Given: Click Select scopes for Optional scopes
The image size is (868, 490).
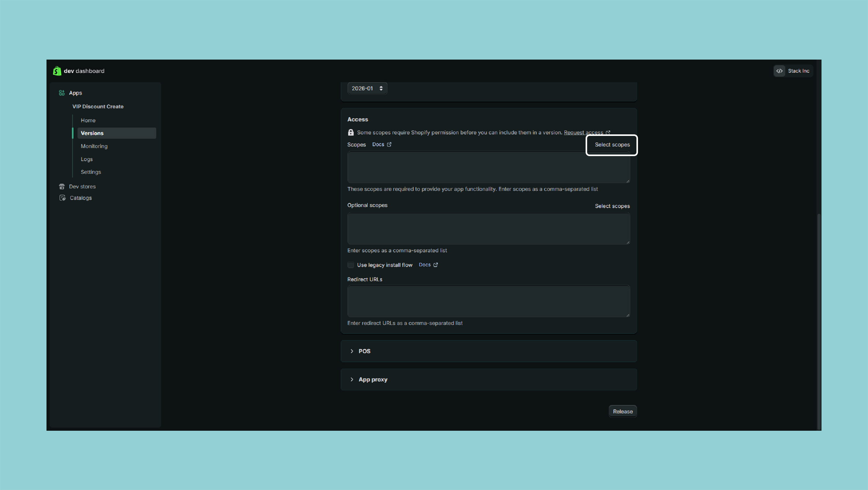Looking at the screenshot, I should click(x=612, y=206).
